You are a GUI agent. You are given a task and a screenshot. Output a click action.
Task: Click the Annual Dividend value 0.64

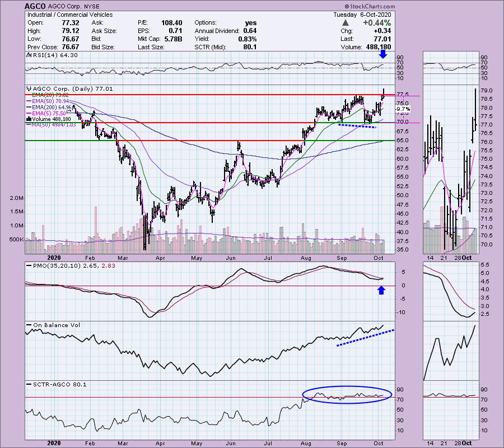click(250, 31)
